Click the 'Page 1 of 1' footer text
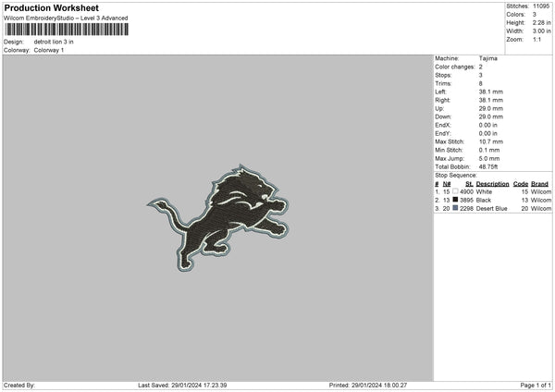 pos(536,386)
